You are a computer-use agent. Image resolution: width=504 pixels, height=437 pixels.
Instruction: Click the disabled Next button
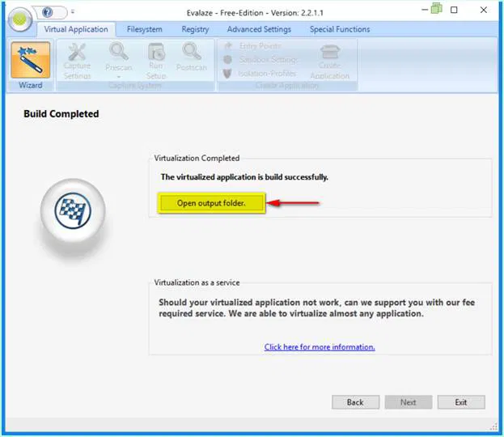tap(409, 402)
